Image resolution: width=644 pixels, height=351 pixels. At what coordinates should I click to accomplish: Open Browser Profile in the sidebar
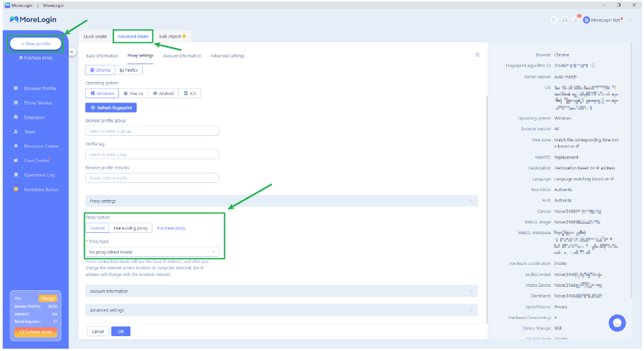tap(40, 88)
